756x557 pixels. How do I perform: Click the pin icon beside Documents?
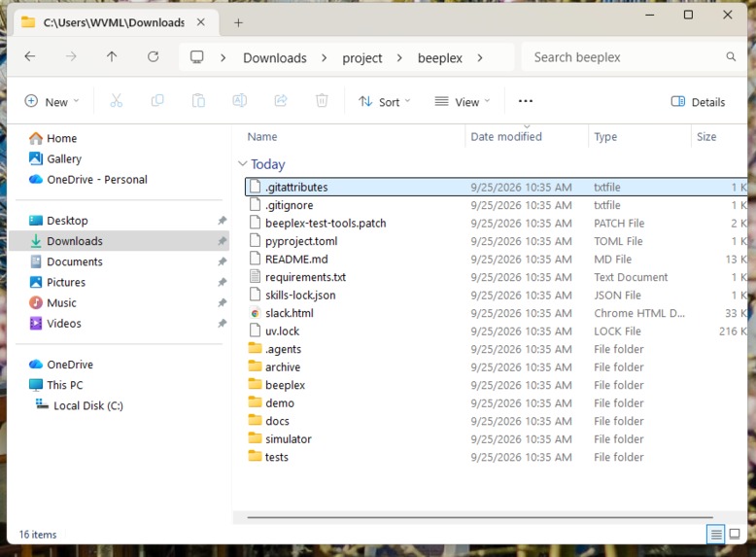point(222,261)
